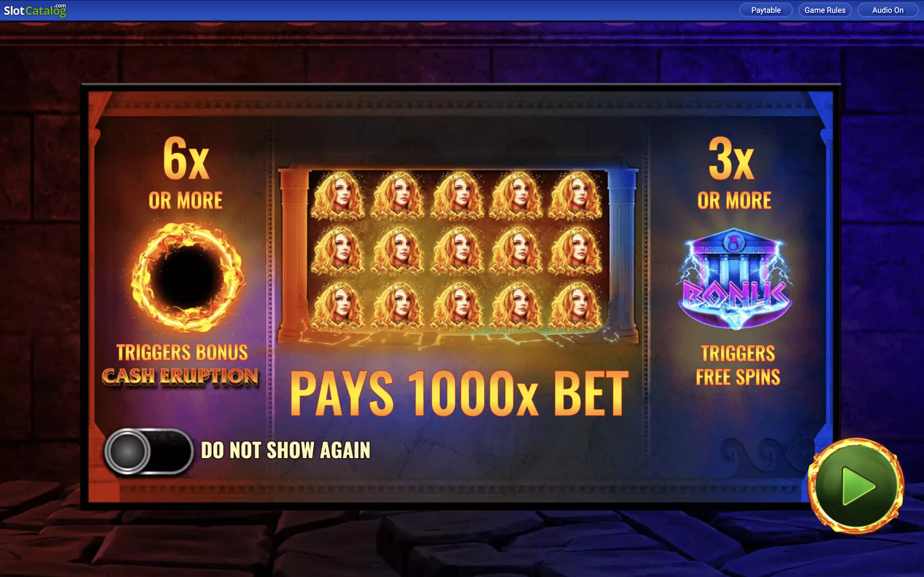
Task: Click the middle-row leftmost goddess symbol
Action: [x=338, y=251]
